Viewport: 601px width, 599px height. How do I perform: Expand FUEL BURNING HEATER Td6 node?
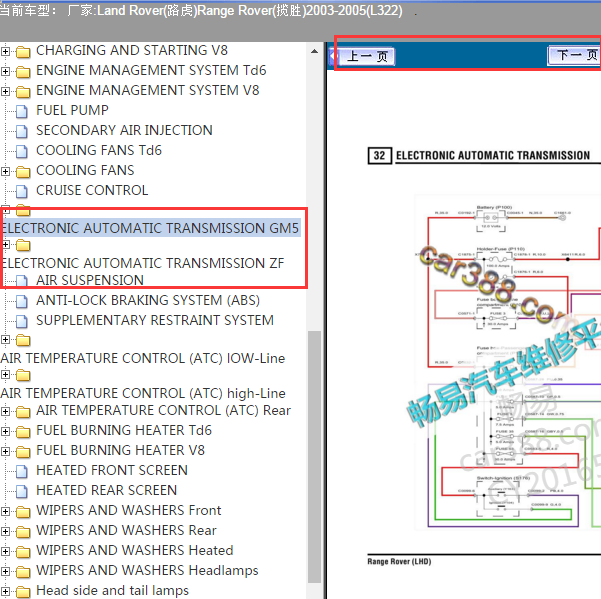click(5, 431)
